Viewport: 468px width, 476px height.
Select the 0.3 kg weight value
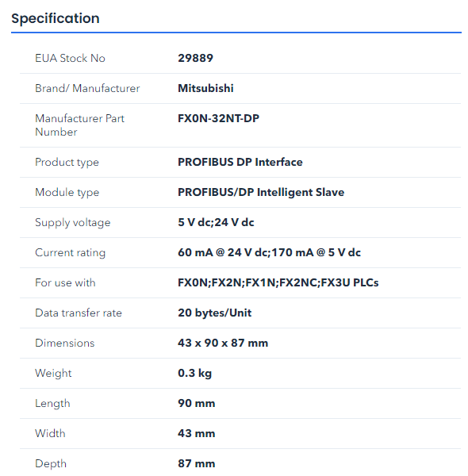pos(194,374)
